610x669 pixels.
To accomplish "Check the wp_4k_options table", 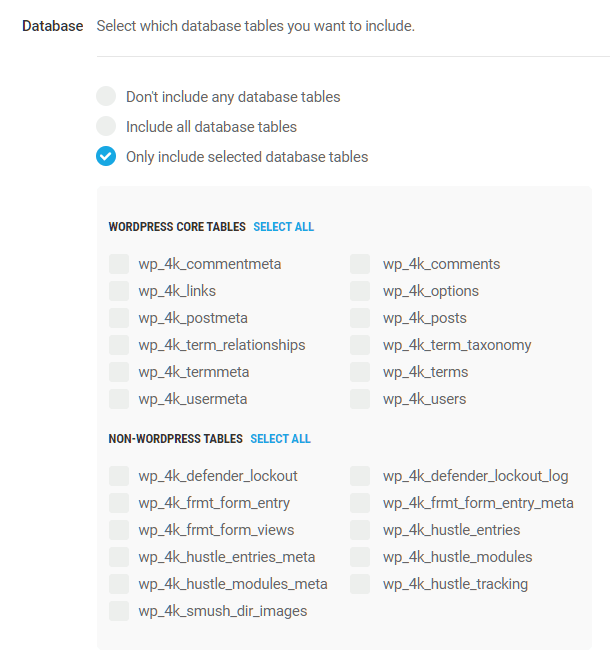I will point(361,291).
